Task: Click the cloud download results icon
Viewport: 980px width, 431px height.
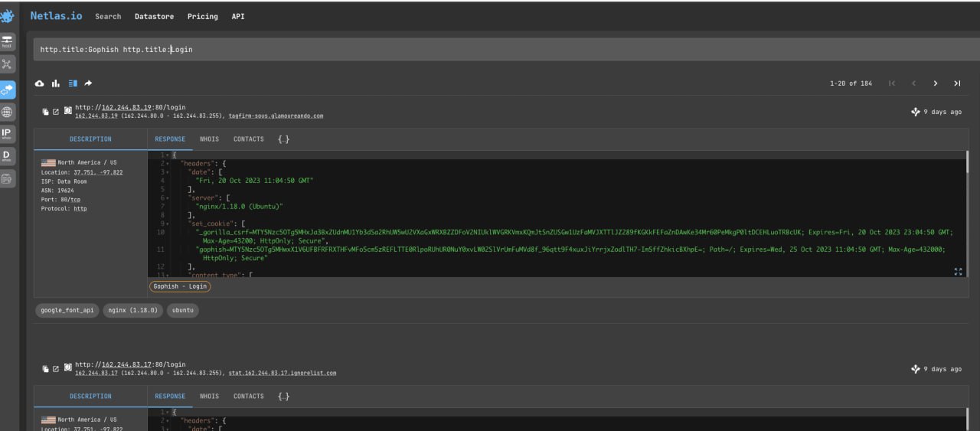Action: click(x=40, y=83)
